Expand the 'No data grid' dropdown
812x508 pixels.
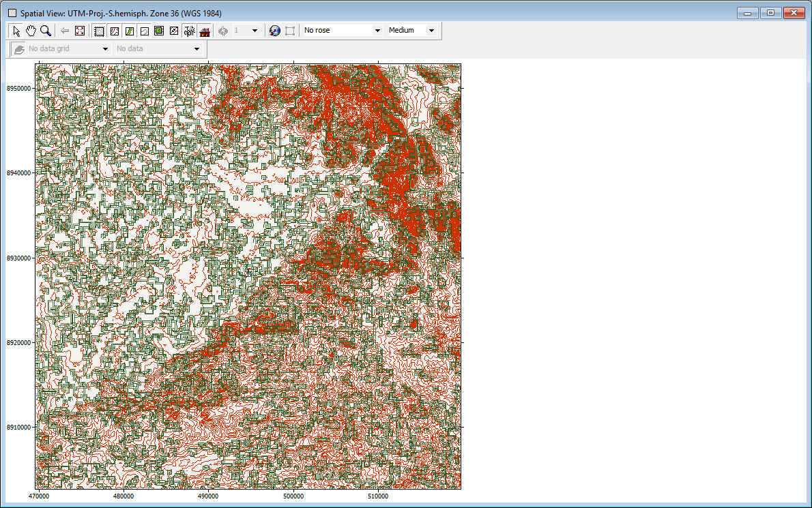pyautogui.click(x=105, y=49)
